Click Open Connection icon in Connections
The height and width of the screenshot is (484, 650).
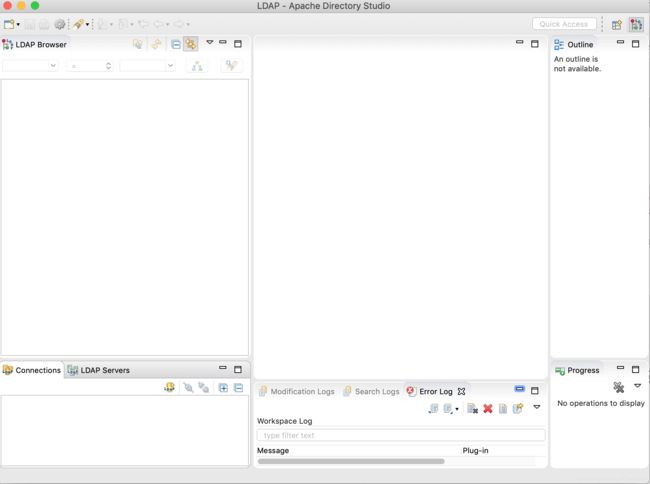[188, 387]
